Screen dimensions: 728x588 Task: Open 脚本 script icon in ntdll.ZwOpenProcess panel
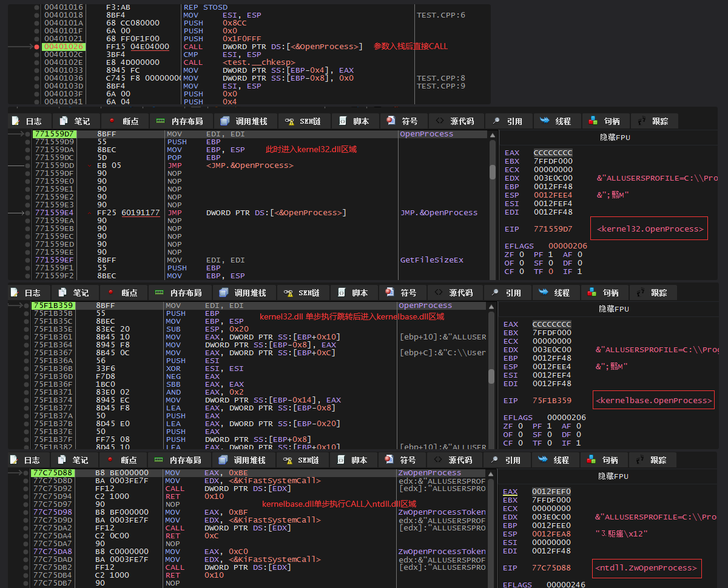coord(341,460)
